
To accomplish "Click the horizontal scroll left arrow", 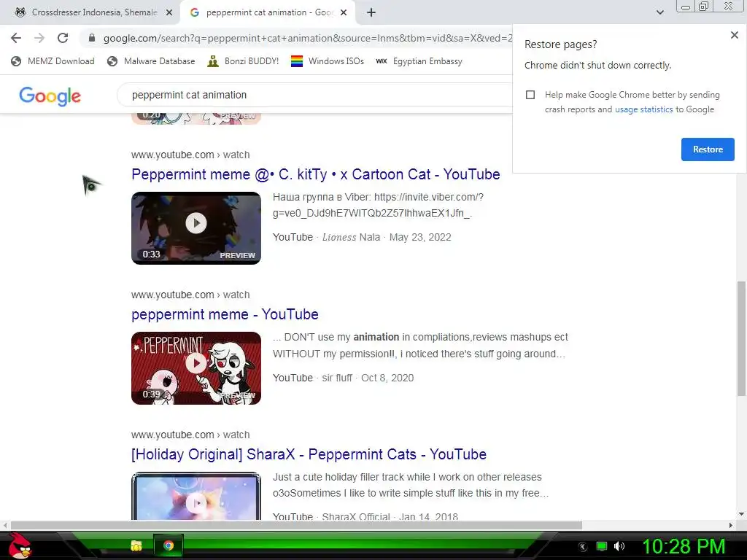I will coord(5,525).
